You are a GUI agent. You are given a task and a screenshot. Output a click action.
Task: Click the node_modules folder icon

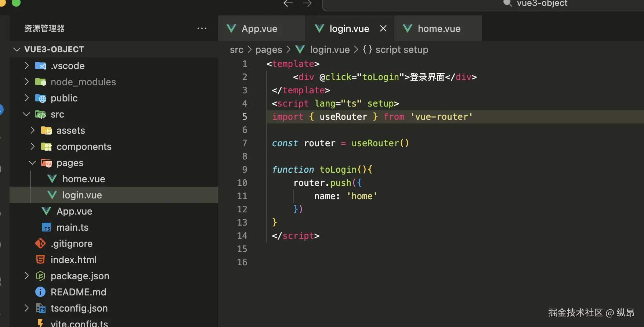pyautogui.click(x=41, y=82)
